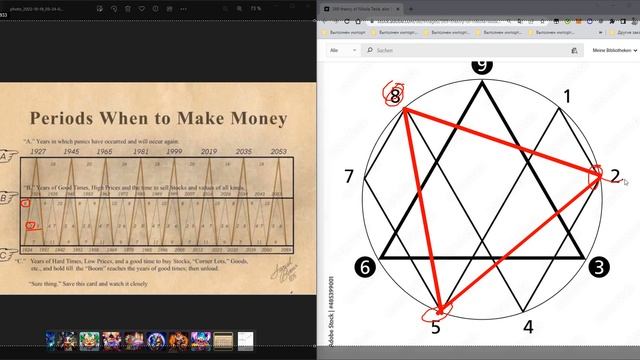640x360 pixels.
Task: Click the number 4 on the circle diagram
Action: [x=528, y=327]
